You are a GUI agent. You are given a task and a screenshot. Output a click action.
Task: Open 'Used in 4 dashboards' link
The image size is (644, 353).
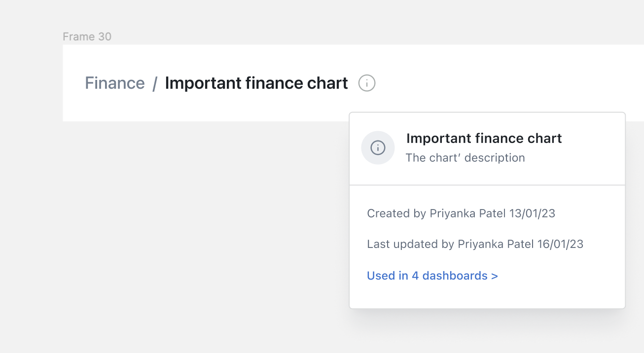tap(428, 276)
